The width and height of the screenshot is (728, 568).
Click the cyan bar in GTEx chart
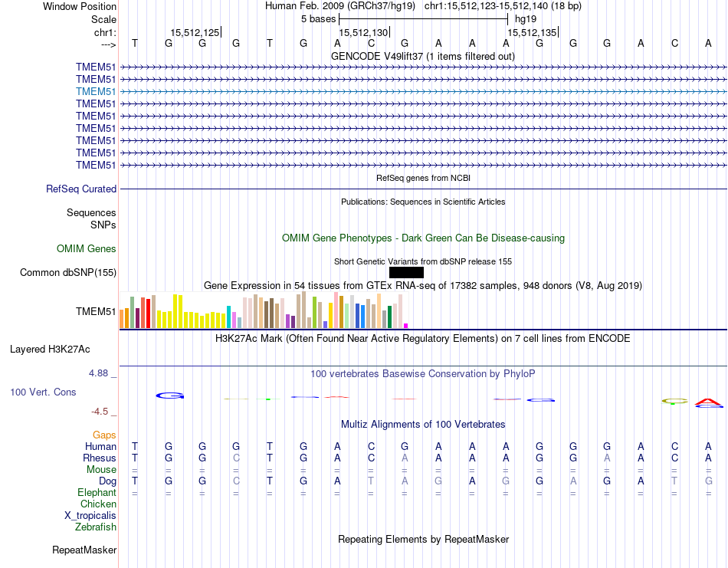[x=228, y=317]
